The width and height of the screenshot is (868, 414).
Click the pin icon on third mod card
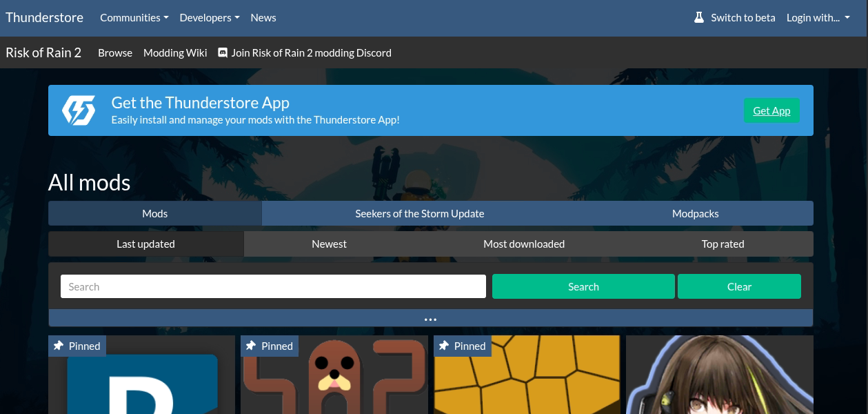click(x=444, y=346)
